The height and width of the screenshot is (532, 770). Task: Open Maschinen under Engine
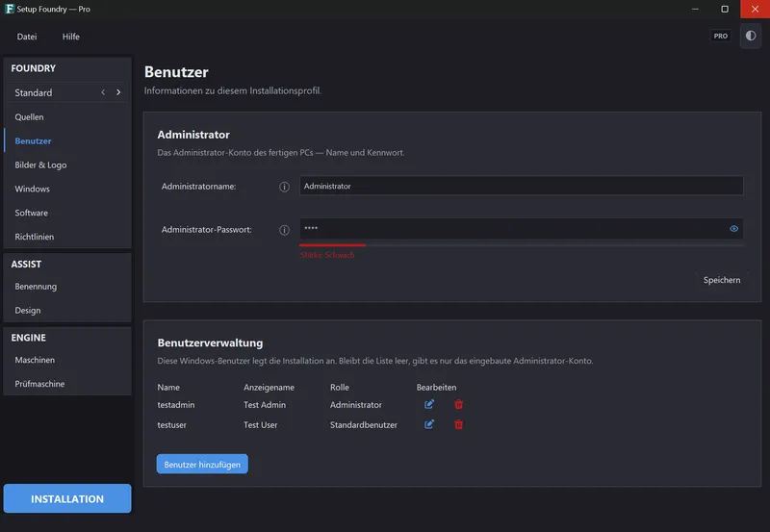67,360
